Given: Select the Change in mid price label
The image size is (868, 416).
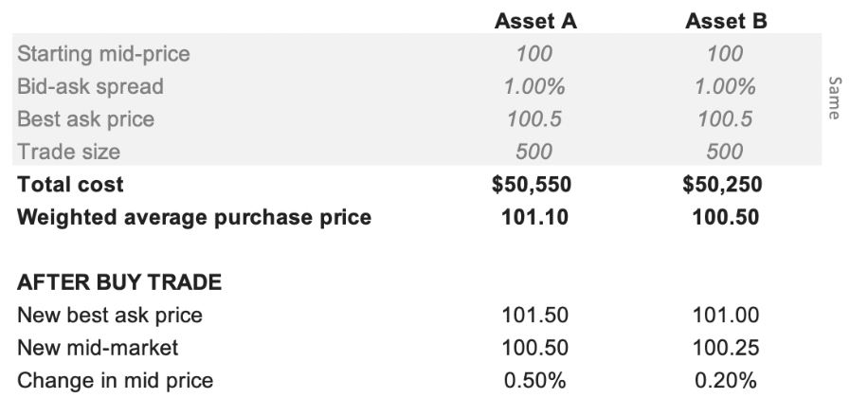Looking at the screenshot, I should click(115, 381).
